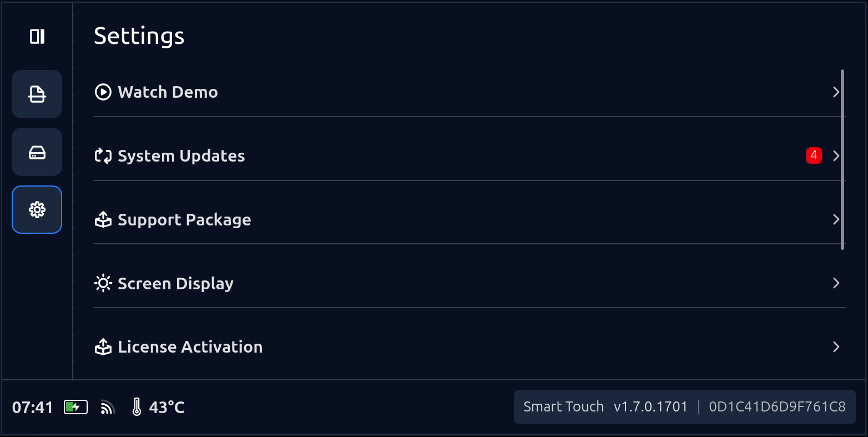Click the Support Package upload icon
Image resolution: width=868 pixels, height=437 pixels.
(x=103, y=220)
